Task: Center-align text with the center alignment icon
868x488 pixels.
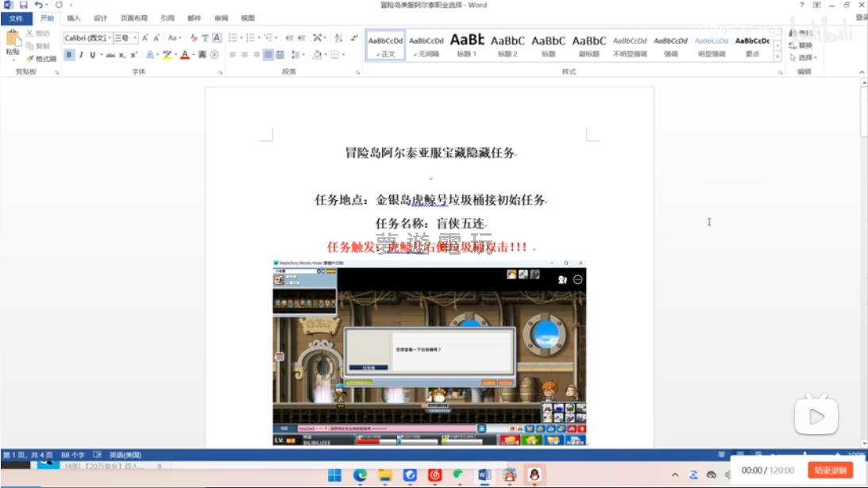Action: coord(245,55)
